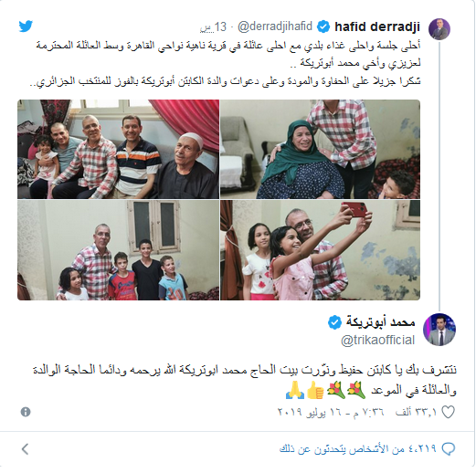Click the Twitter bird logo
This screenshot has width=476, height=473.
tap(26, 26)
